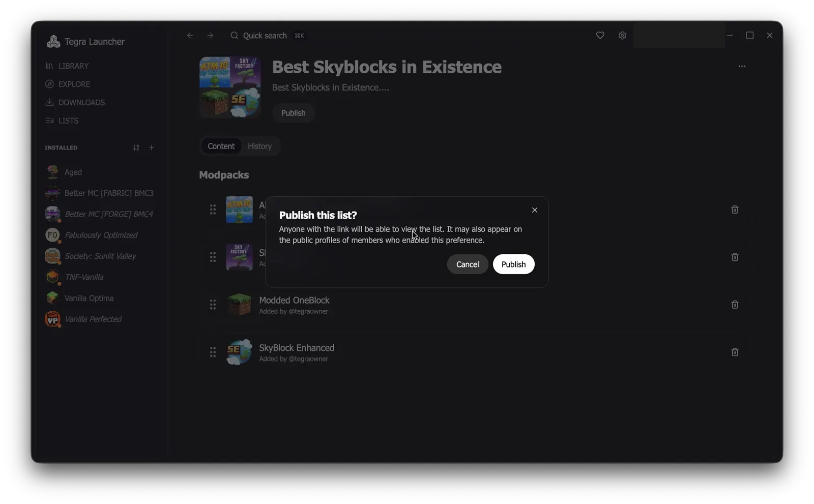Click the heart favorites icon

coord(600,36)
